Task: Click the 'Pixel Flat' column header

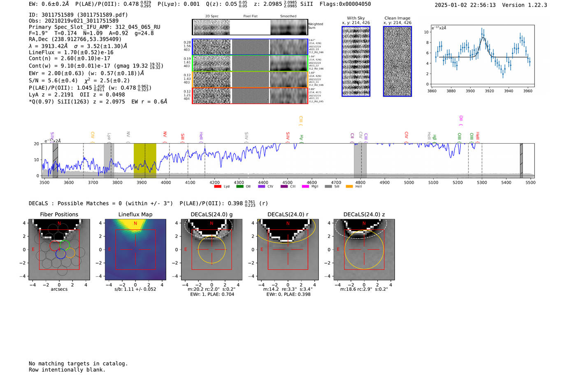Action: [x=250, y=16]
